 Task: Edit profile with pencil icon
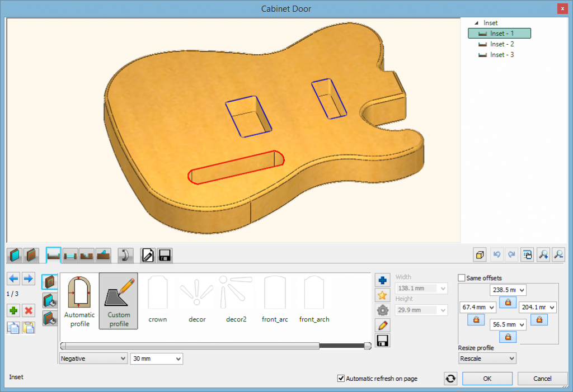tap(383, 325)
